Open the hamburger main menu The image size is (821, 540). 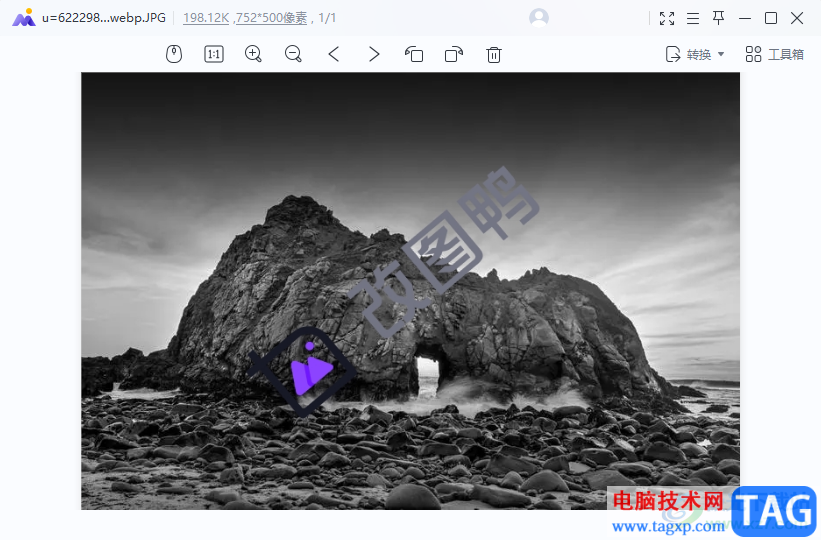(693, 18)
